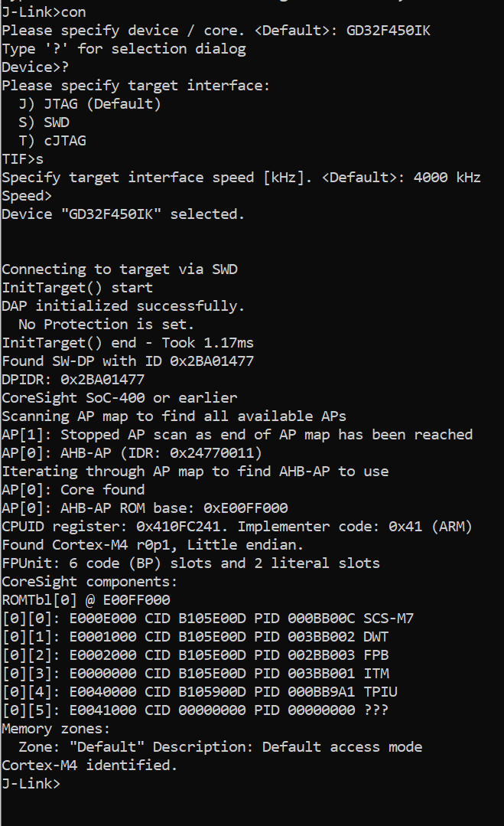Click the 'Connecting to target via SWD' line
504x826 pixels.
[x=119, y=269]
